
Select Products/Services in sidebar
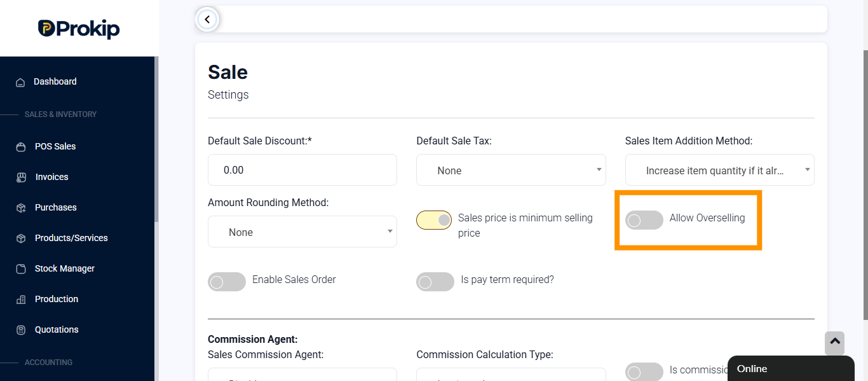71,238
